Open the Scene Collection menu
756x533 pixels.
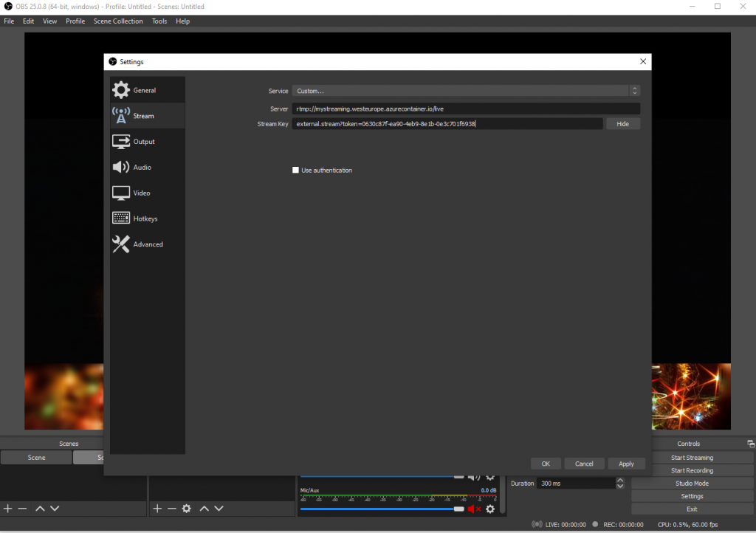click(118, 21)
